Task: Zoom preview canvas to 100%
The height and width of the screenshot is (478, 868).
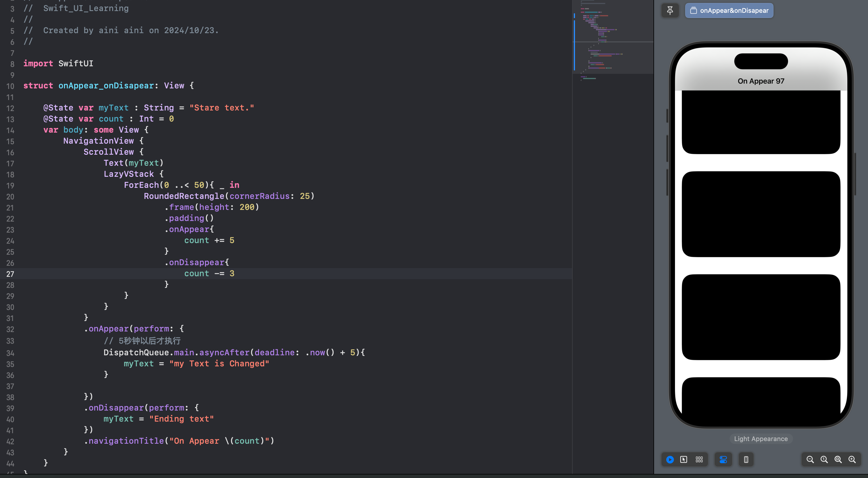Action: pyautogui.click(x=824, y=459)
